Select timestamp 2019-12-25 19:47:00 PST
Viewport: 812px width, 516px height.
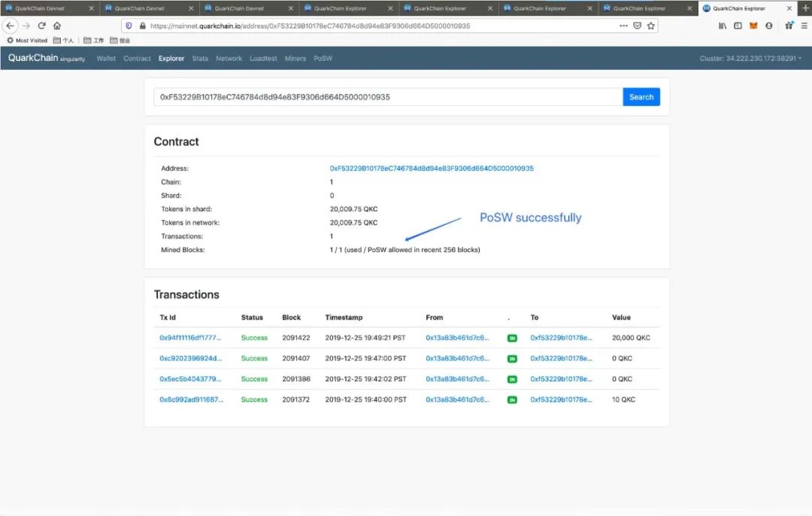pyautogui.click(x=365, y=359)
